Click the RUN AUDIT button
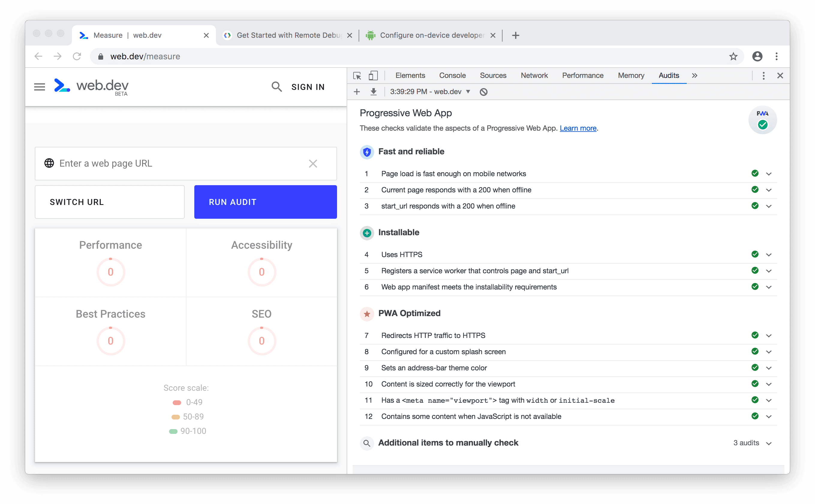This screenshot has width=815, height=504. tap(265, 202)
